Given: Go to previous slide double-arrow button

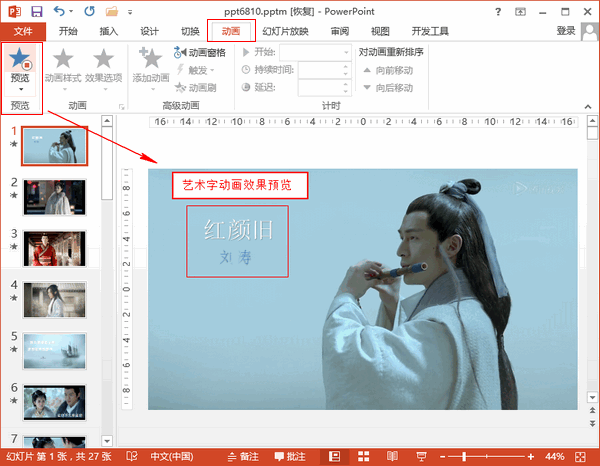Looking at the screenshot, I should click(x=592, y=411).
